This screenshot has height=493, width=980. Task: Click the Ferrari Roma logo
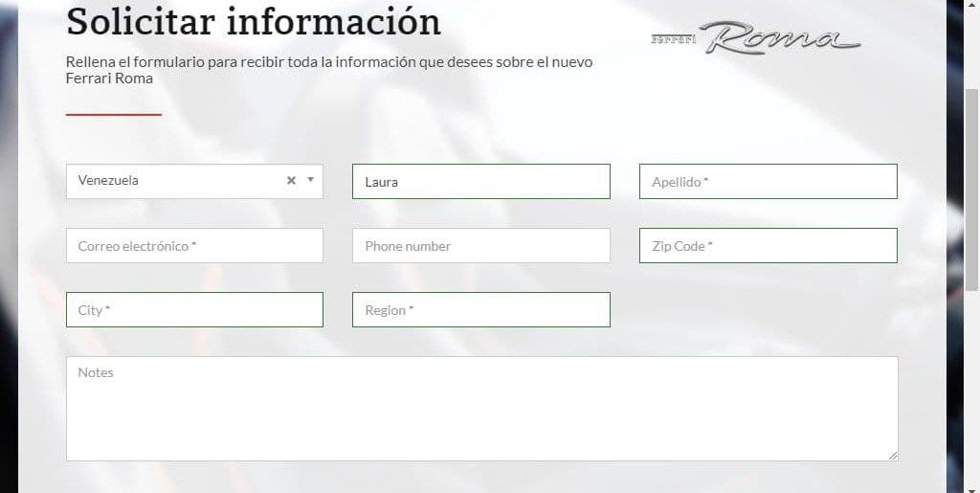pyautogui.click(x=756, y=38)
